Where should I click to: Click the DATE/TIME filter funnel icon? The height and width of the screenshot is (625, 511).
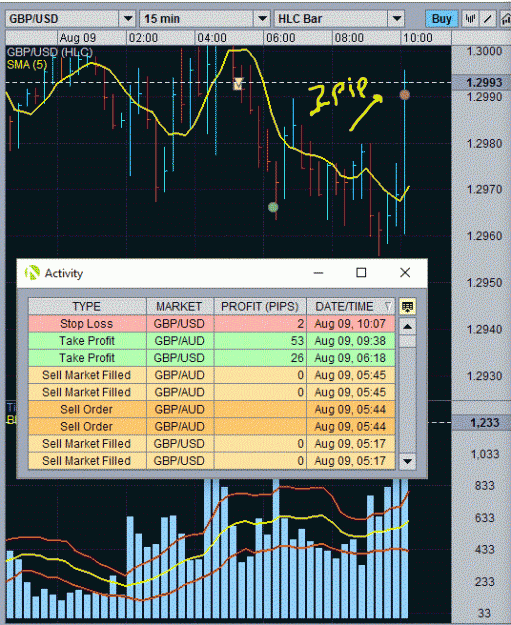point(388,307)
